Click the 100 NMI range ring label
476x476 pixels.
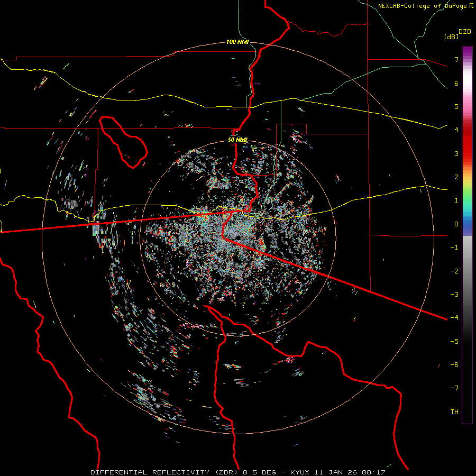(x=237, y=42)
